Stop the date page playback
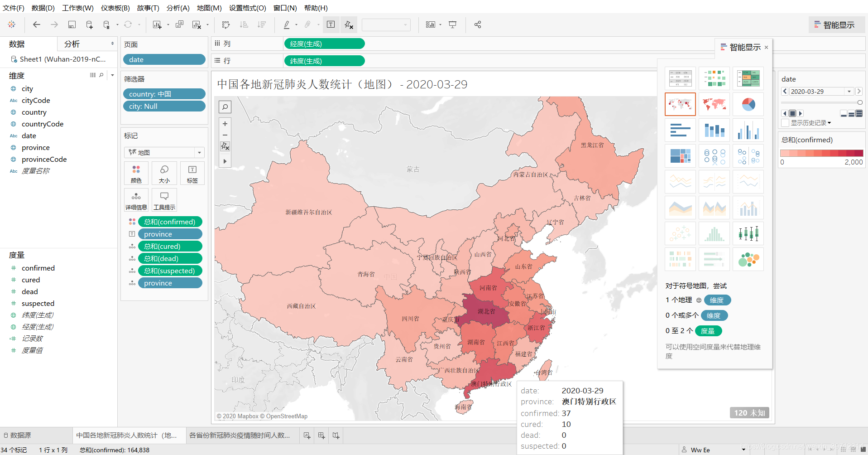 pyautogui.click(x=792, y=113)
